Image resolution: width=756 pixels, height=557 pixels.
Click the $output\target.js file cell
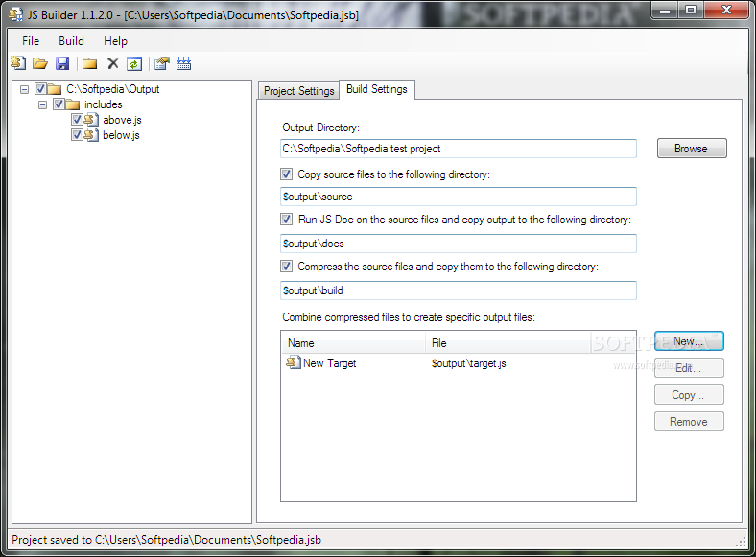(x=468, y=363)
